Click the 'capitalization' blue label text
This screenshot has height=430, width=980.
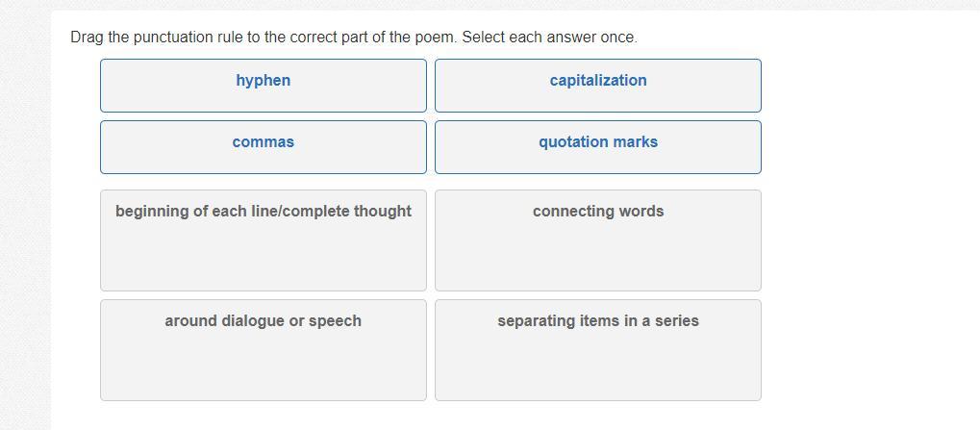coord(597,81)
